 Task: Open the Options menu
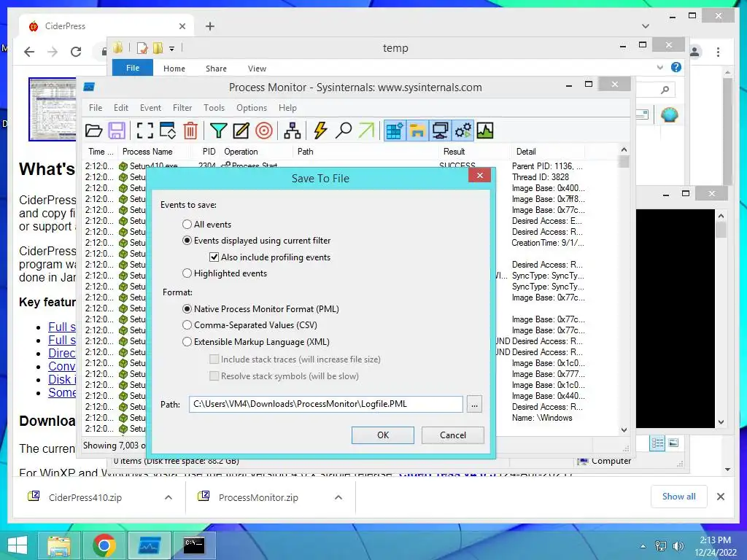(x=252, y=108)
